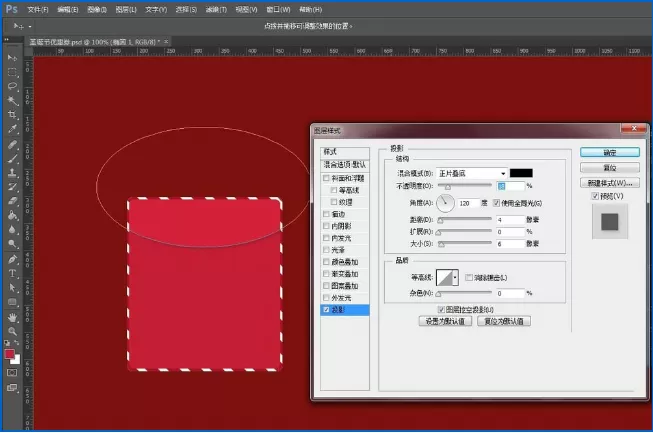Open the 混合模式 正片叠底 dropdown
The height and width of the screenshot is (433, 653).
pos(472,173)
